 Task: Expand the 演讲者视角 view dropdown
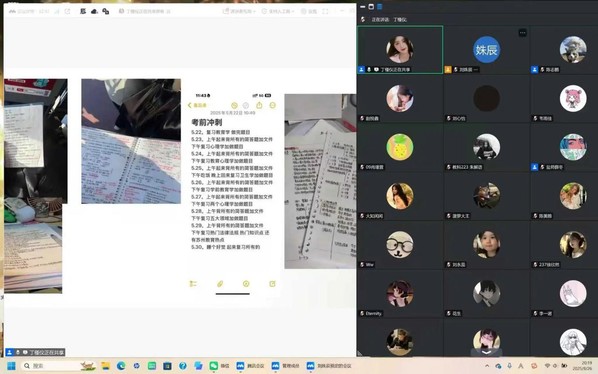(x=239, y=11)
